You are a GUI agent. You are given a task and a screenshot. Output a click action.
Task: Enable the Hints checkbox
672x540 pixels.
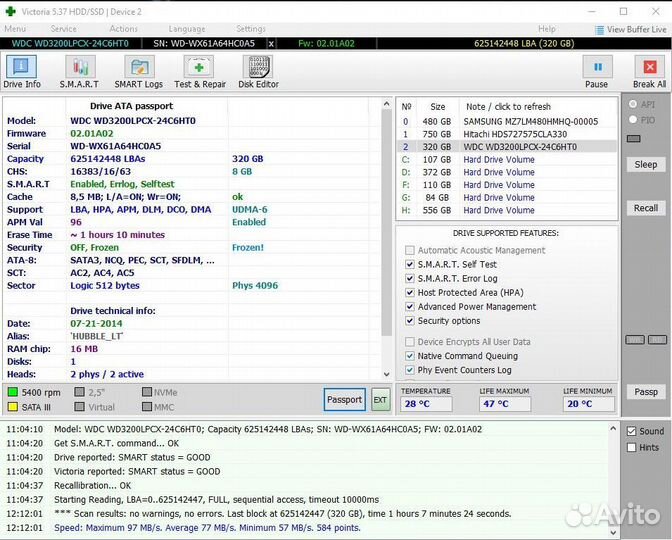630,447
